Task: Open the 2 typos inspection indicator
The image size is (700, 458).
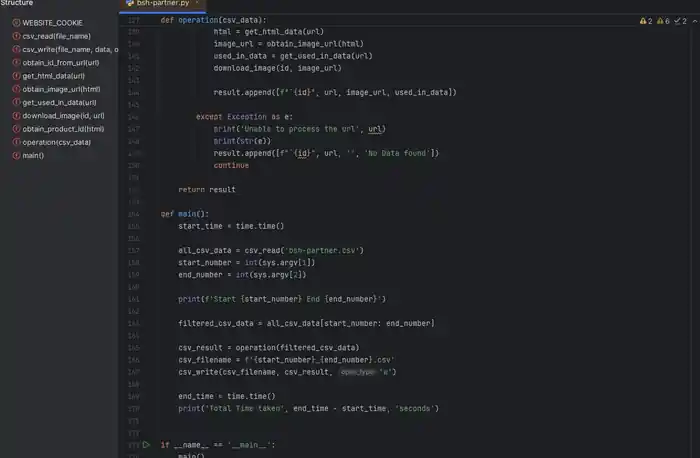Action: click(x=680, y=21)
